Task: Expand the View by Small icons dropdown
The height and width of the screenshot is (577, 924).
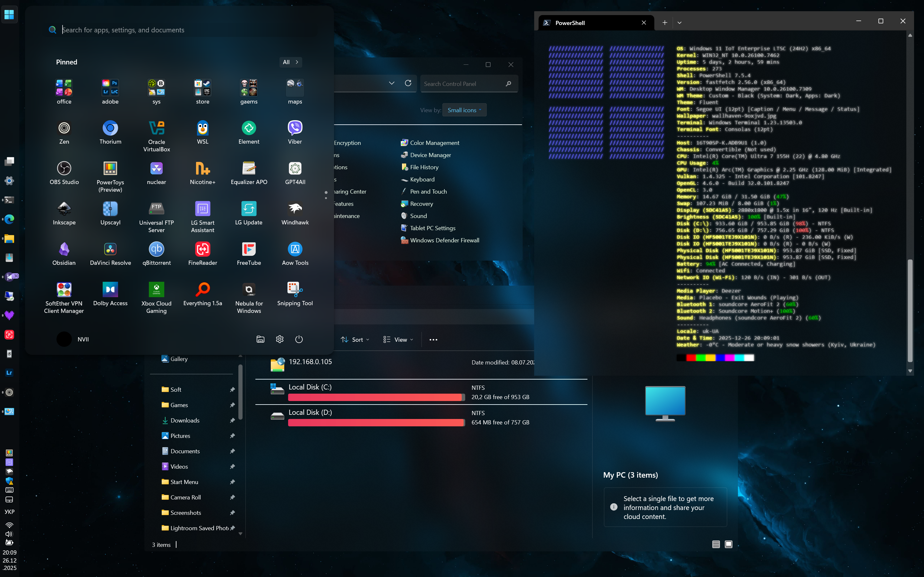Action: (464, 110)
